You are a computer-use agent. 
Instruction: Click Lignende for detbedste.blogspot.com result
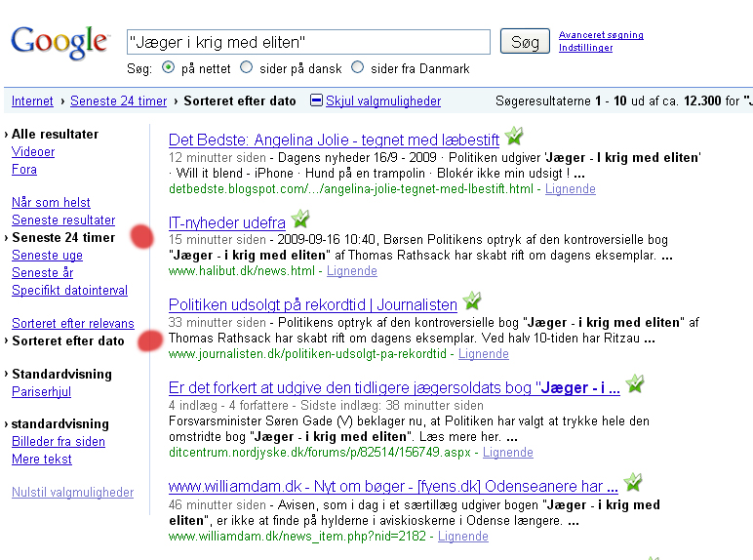[x=570, y=189]
